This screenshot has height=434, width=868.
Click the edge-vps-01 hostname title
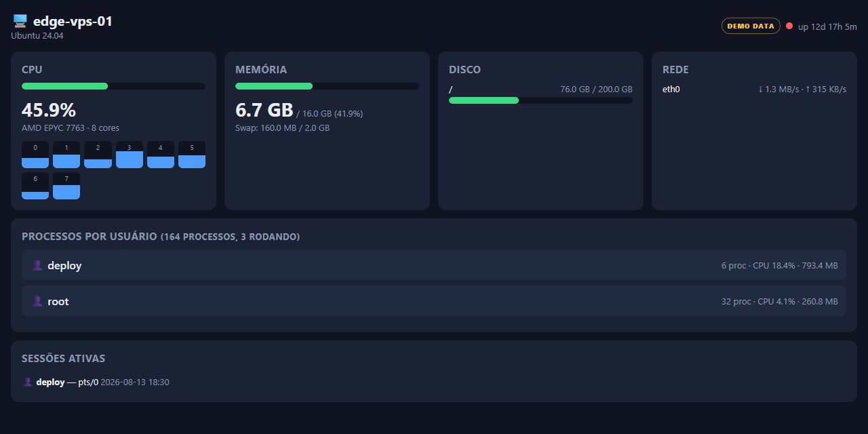73,21
